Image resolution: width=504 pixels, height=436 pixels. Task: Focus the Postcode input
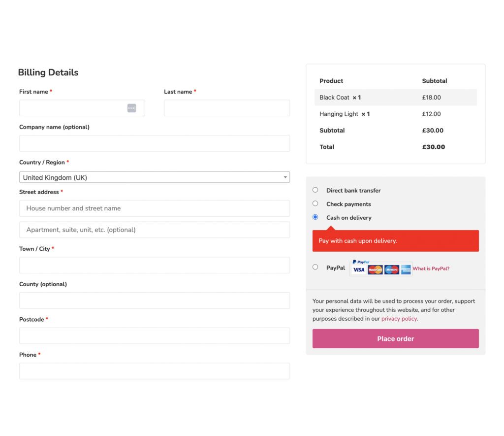pyautogui.click(x=154, y=335)
